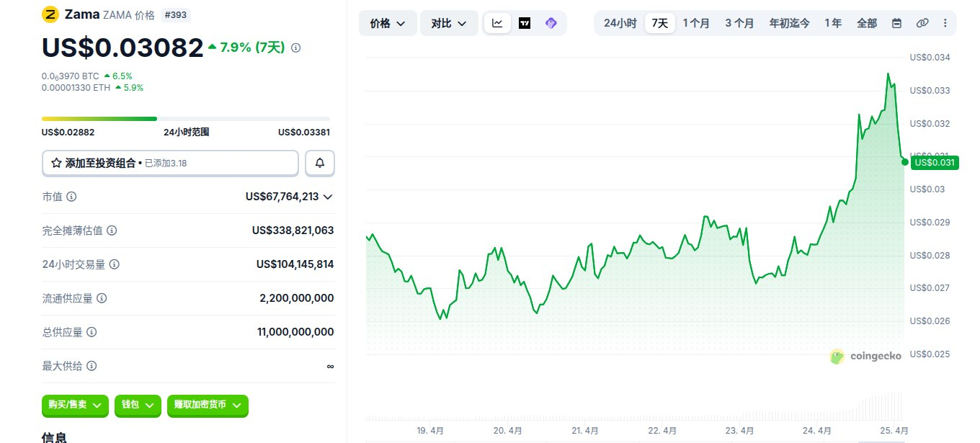980x443 pixels.
Task: Click the volume value US$104,145,814
Action: coord(295,264)
